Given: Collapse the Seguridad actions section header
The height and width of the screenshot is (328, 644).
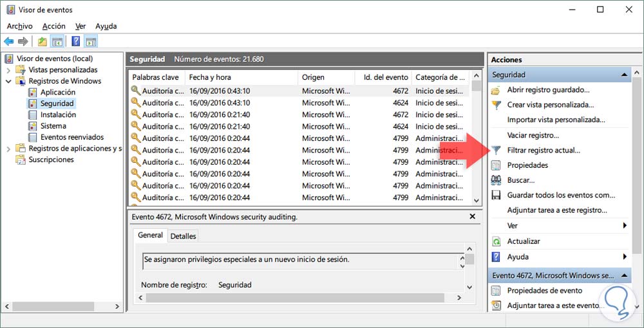Looking at the screenshot, I should pyautogui.click(x=624, y=75).
